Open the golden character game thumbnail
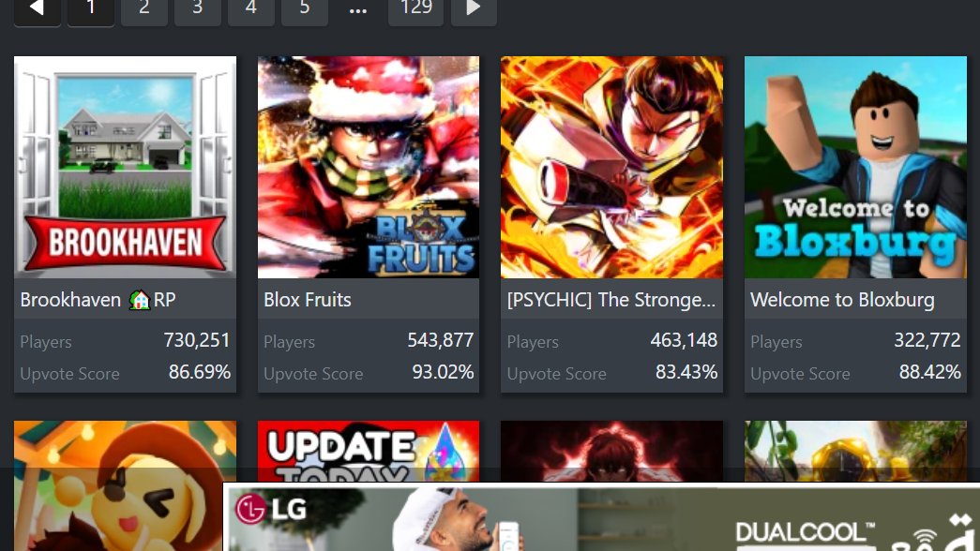 coord(855,451)
